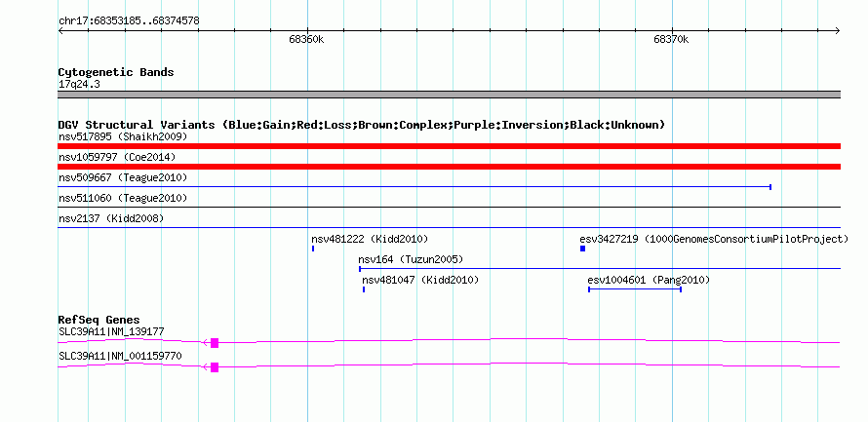Click the Cytogenetic Bands track header
This screenshot has width=868, height=422.
click(x=116, y=72)
